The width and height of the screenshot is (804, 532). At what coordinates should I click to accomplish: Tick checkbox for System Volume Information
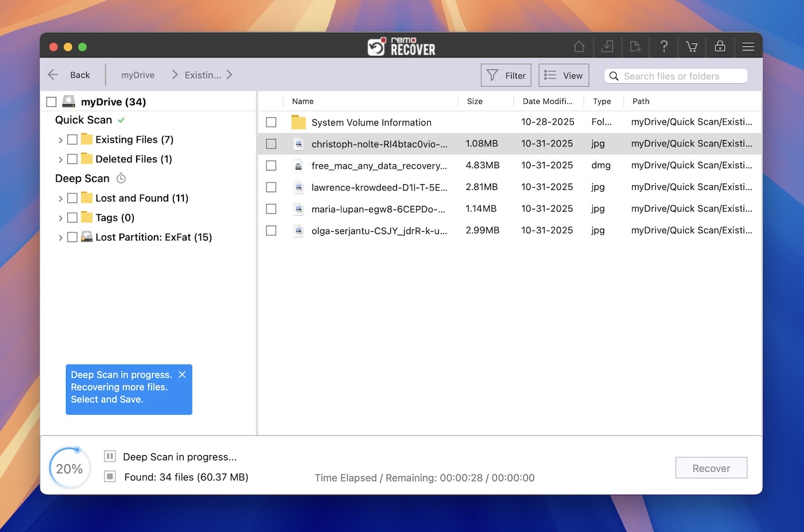(x=271, y=122)
